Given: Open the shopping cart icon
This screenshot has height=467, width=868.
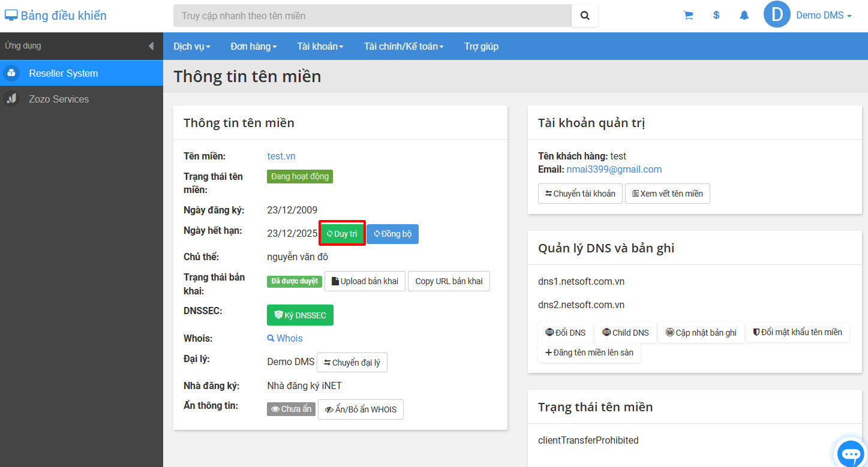Looking at the screenshot, I should click(688, 16).
